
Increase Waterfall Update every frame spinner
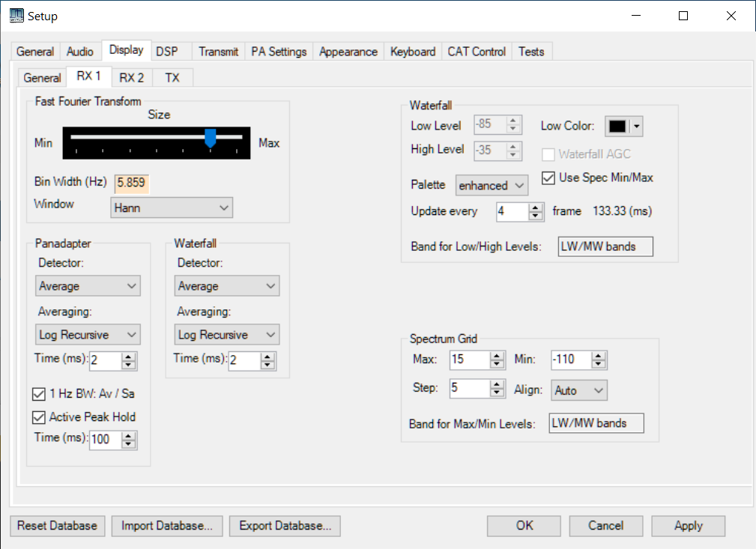click(x=535, y=208)
